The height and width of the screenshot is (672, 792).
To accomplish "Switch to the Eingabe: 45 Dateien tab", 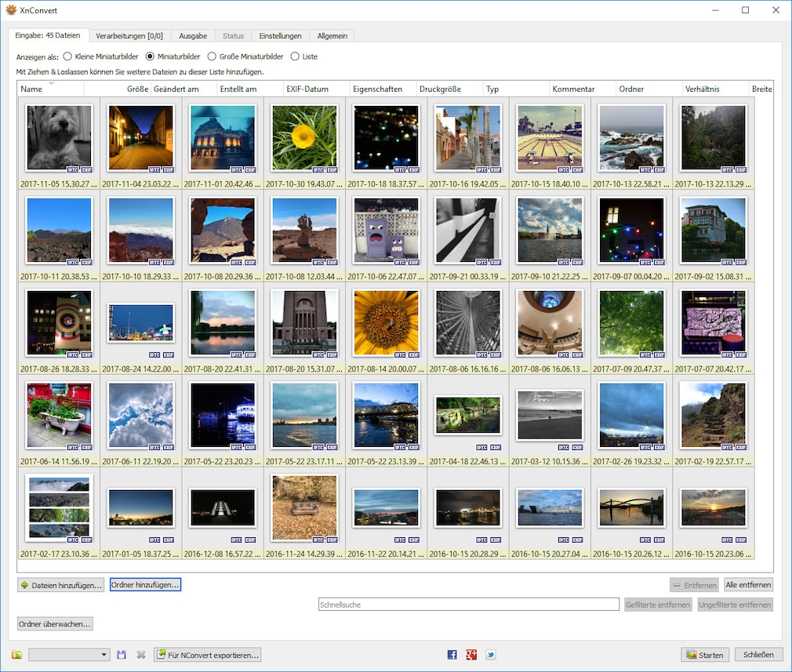I will [x=48, y=35].
